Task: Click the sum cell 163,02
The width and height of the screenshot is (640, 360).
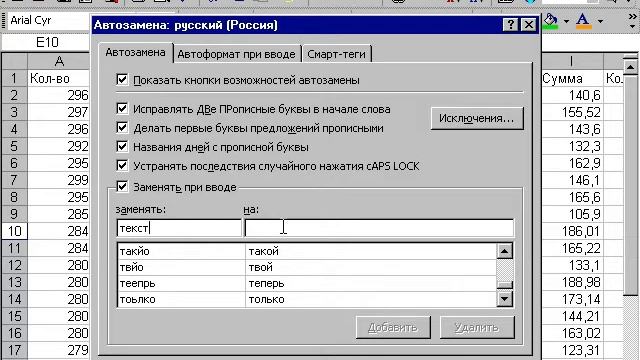Action: (x=572, y=333)
